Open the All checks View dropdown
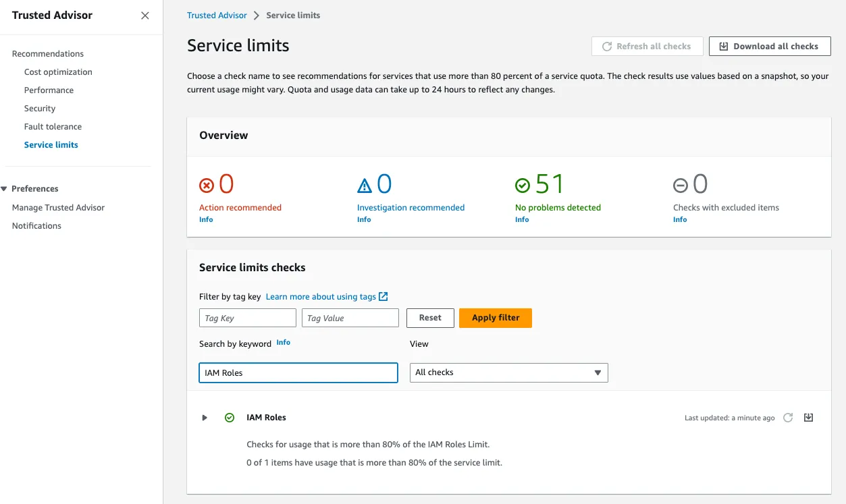846x504 pixels. pos(509,372)
